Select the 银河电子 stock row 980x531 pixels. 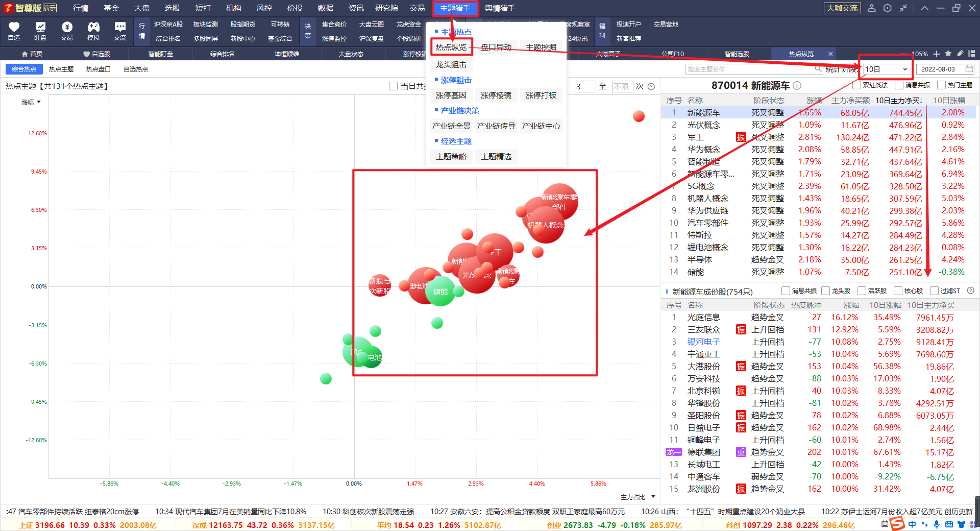click(x=818, y=342)
